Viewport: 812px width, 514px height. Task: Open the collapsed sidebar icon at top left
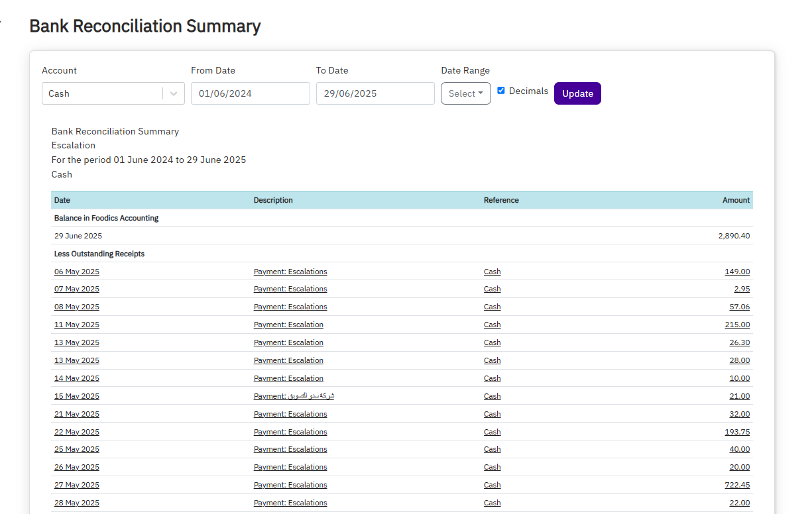click(3, 21)
